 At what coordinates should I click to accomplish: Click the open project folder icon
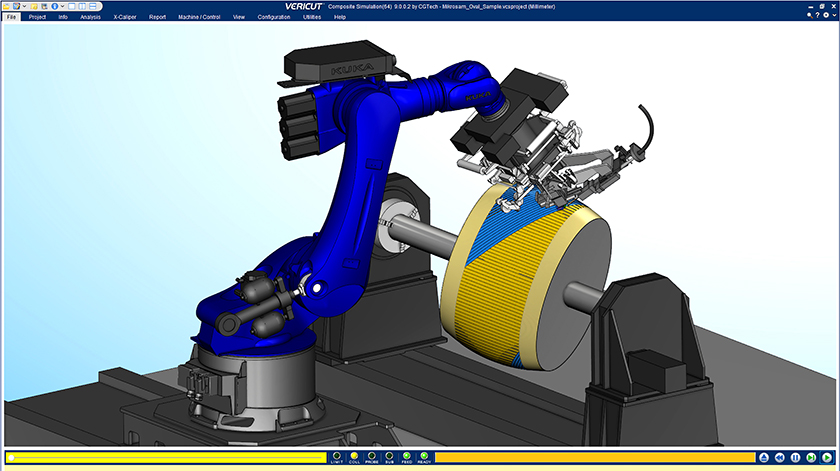coord(6,6)
